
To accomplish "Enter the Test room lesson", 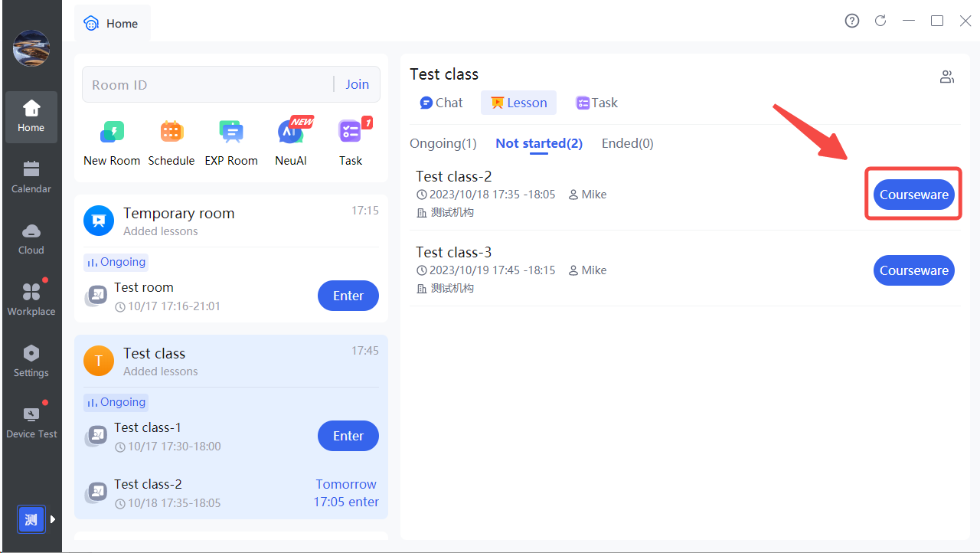I will coord(348,296).
